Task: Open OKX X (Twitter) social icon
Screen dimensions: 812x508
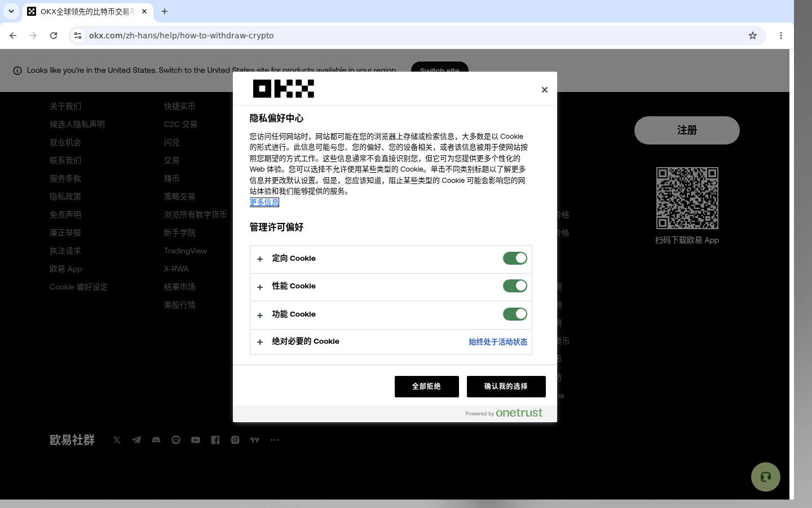Action: pyautogui.click(x=117, y=440)
